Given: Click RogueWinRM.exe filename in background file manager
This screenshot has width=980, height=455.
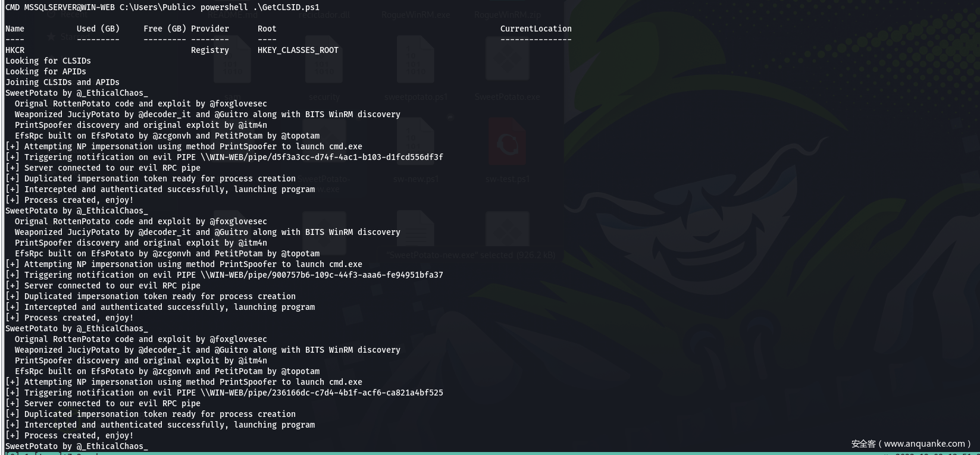Looking at the screenshot, I should 415,15.
